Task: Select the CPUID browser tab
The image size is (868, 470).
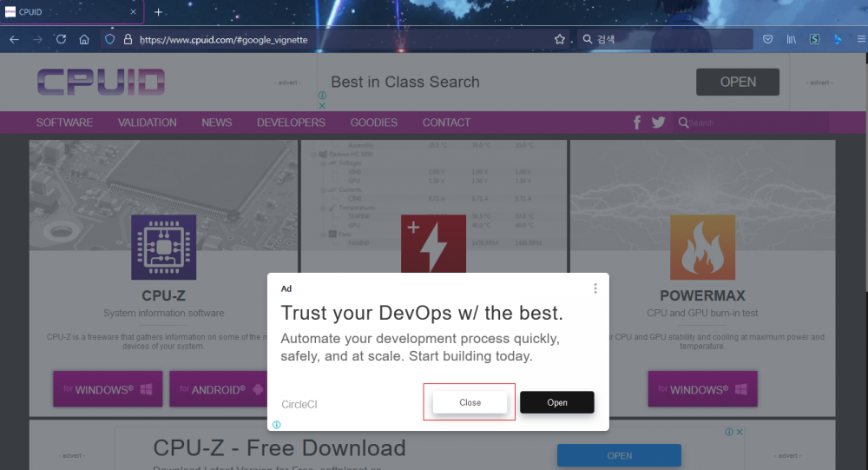Action: click(x=72, y=11)
